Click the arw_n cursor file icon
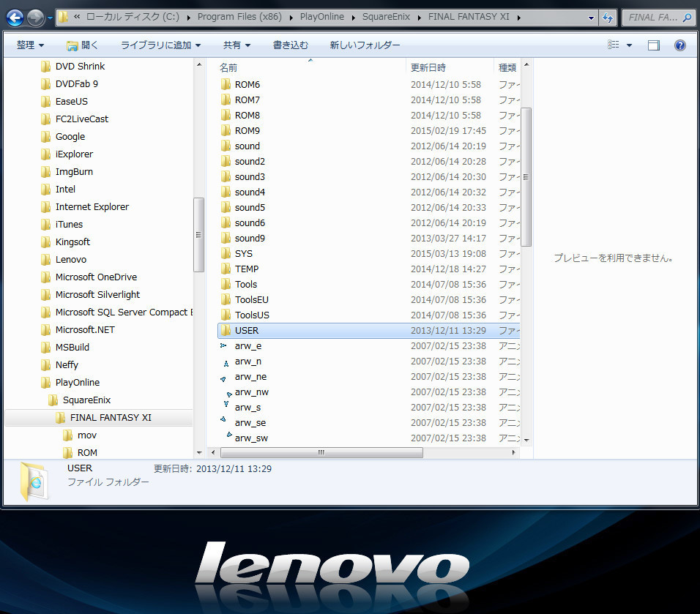The width and height of the screenshot is (700, 614). coord(226,363)
